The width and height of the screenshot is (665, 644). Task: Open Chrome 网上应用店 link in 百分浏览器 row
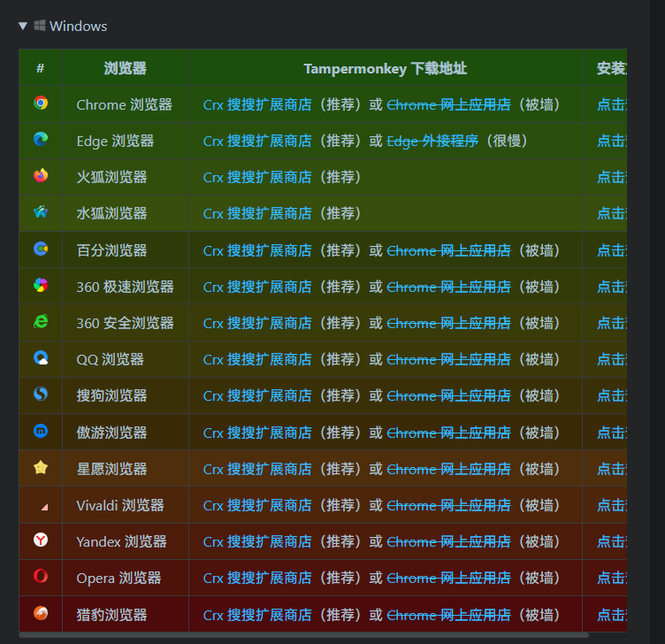click(x=448, y=250)
